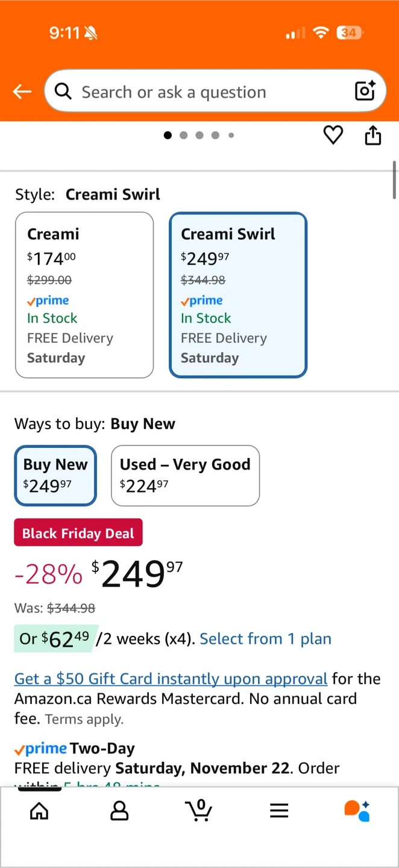
Task: Click the page scrollbar handle
Action: pyautogui.click(x=394, y=179)
